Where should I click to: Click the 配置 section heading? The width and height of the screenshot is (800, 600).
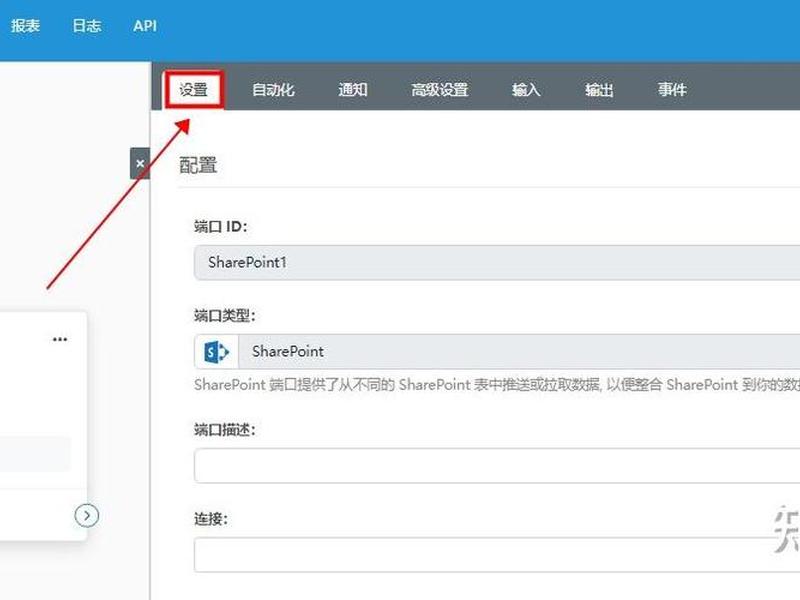198,165
